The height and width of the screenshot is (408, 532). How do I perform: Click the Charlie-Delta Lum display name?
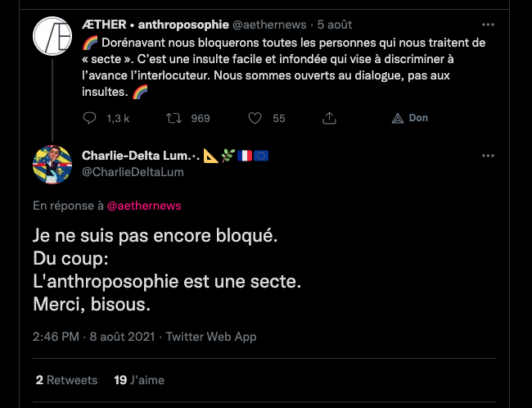pyautogui.click(x=139, y=156)
